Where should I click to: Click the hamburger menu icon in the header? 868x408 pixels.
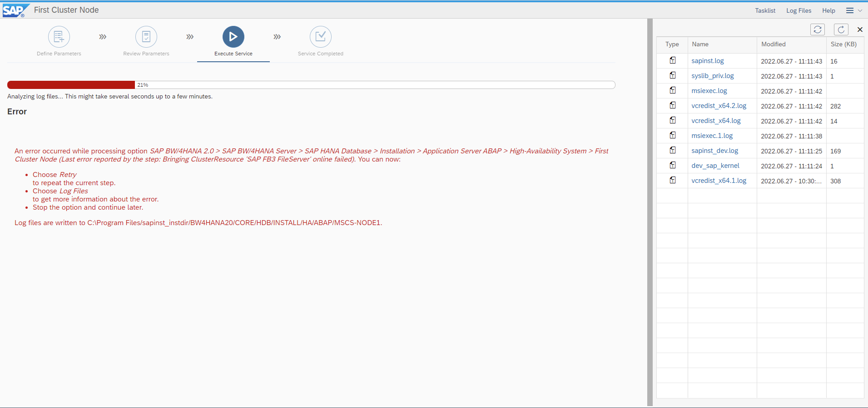coord(849,10)
